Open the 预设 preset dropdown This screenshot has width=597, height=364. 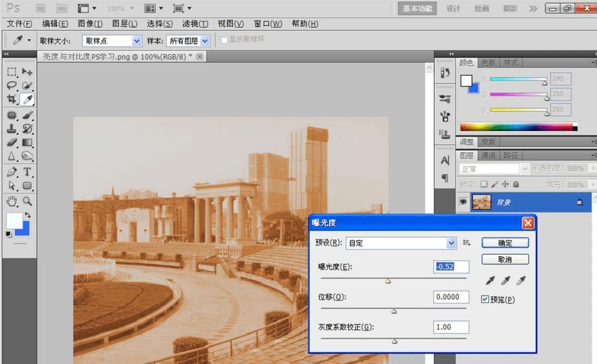[x=451, y=244]
